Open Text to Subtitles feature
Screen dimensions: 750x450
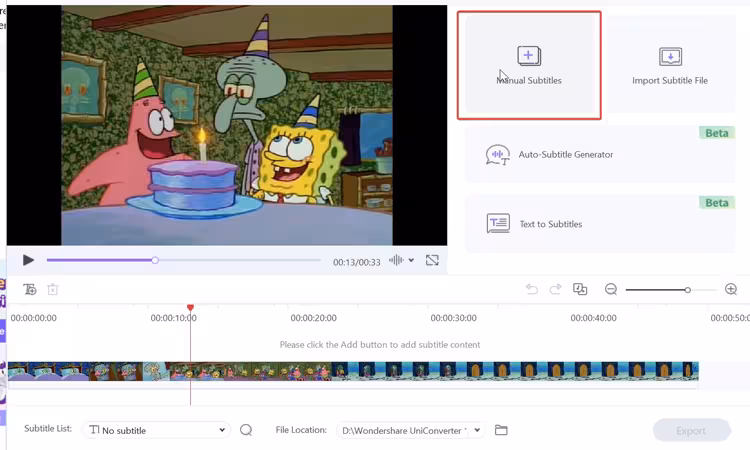600,224
